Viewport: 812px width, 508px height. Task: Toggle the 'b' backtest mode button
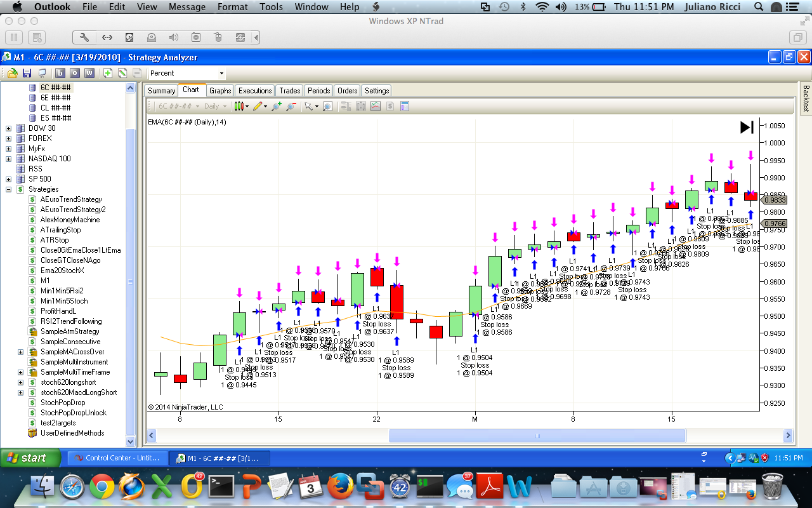pyautogui.click(x=60, y=73)
